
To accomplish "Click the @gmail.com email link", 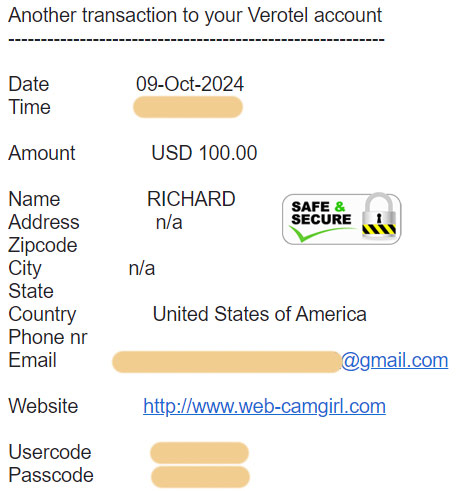I will (395, 360).
